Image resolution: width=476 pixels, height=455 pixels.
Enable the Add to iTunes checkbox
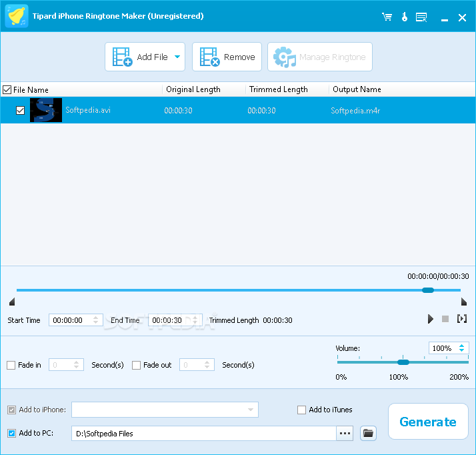click(x=301, y=410)
